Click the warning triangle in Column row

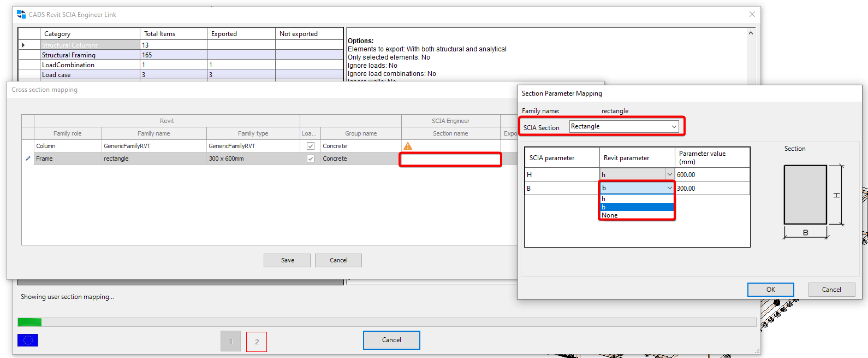click(408, 146)
